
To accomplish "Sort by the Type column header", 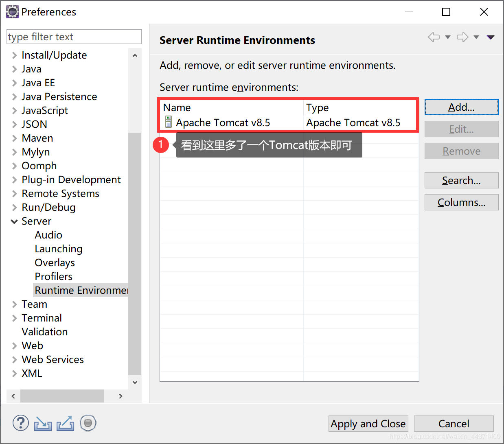I will click(361, 108).
